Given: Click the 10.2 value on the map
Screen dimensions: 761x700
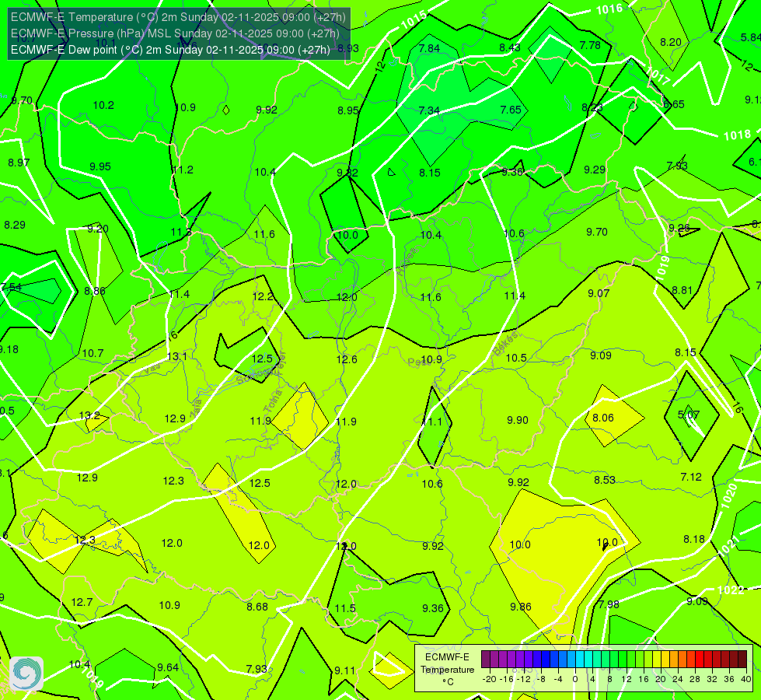Looking at the screenshot, I should pyautogui.click(x=103, y=105).
